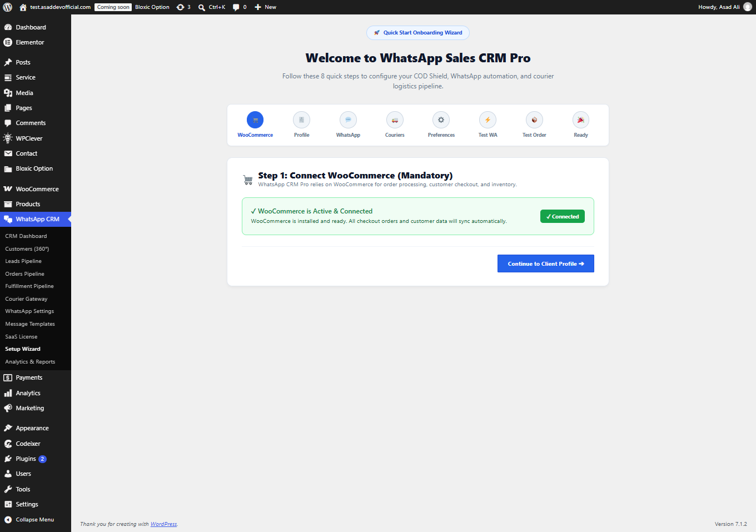Click the Plugins plug icon
The image size is (756, 532).
point(8,459)
